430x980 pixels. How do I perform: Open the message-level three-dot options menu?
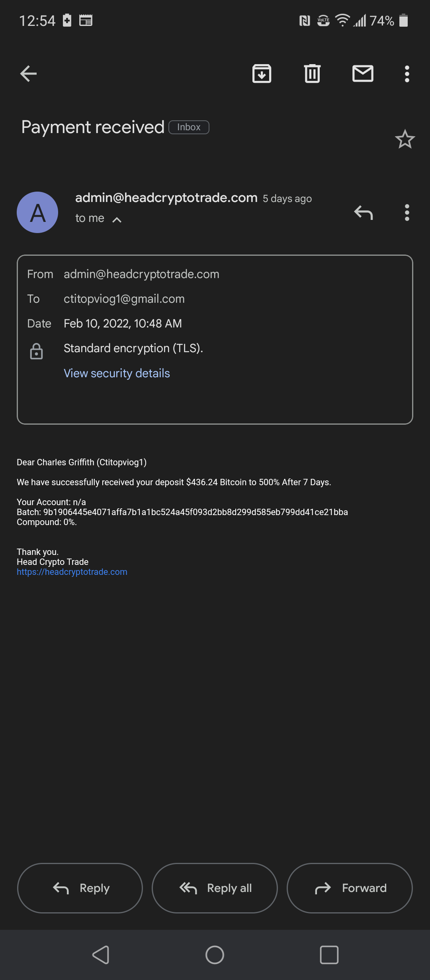click(407, 212)
